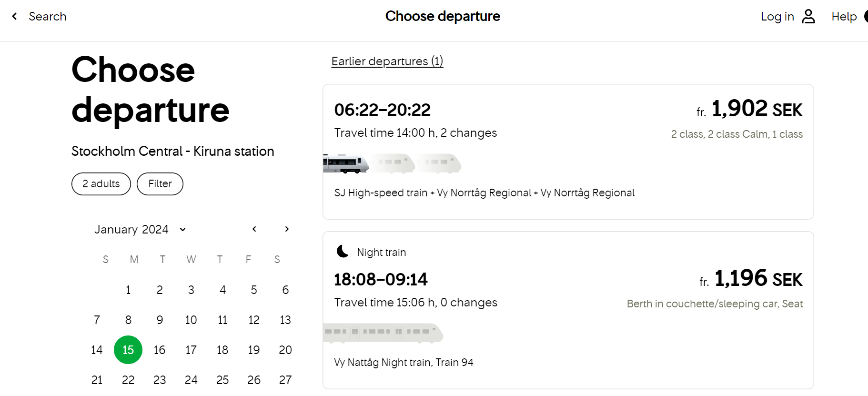Go back to Search
This screenshot has height=396, width=868.
48,17
